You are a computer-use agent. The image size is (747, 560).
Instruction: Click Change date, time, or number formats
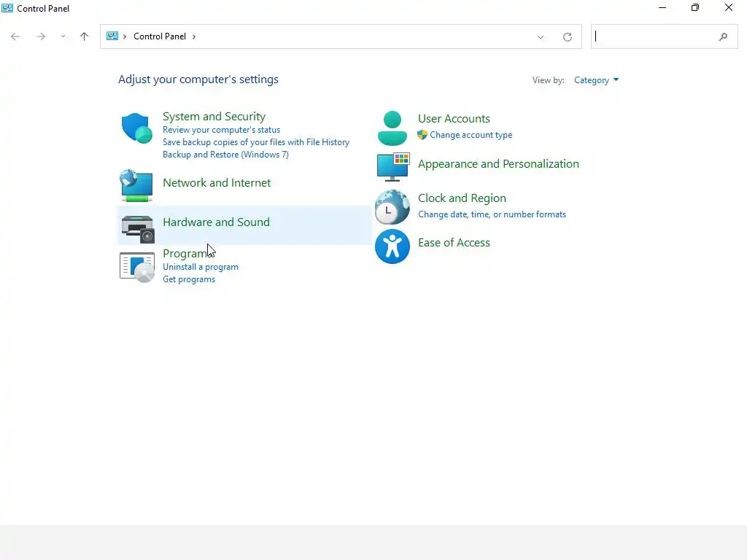(x=492, y=214)
